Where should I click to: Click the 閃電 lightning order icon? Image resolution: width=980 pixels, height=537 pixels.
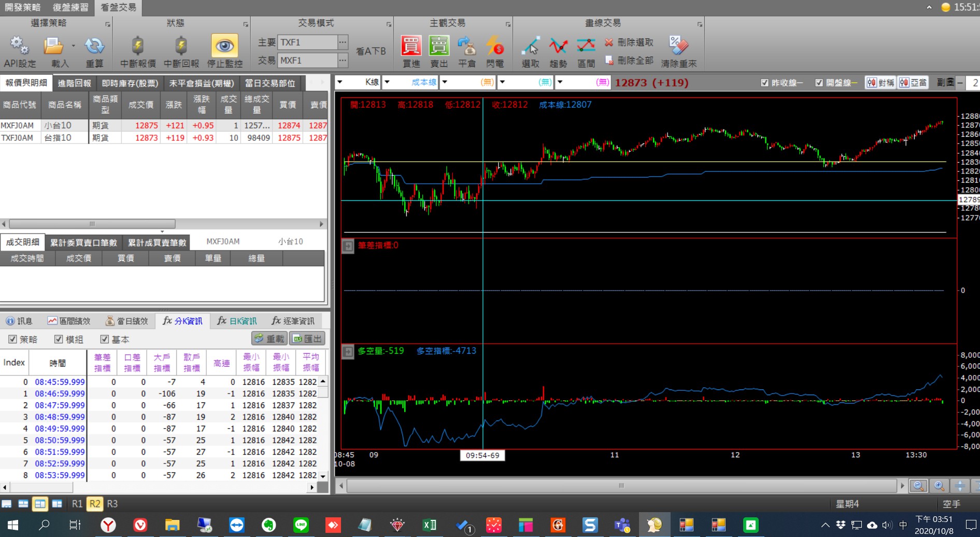pos(495,46)
